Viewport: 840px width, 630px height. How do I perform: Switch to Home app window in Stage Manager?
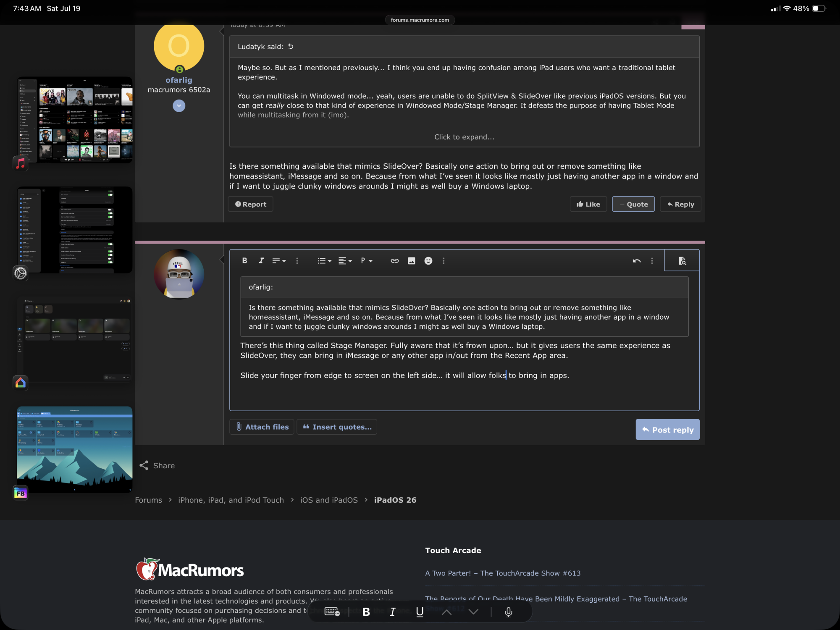point(75,339)
